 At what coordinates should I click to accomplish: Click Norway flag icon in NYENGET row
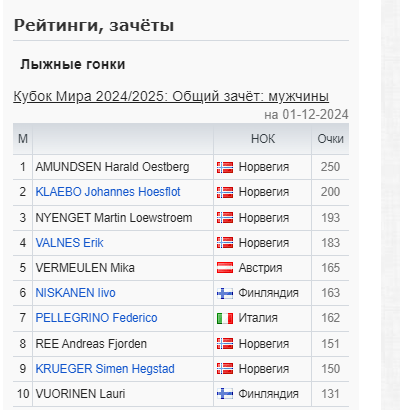[225, 218]
